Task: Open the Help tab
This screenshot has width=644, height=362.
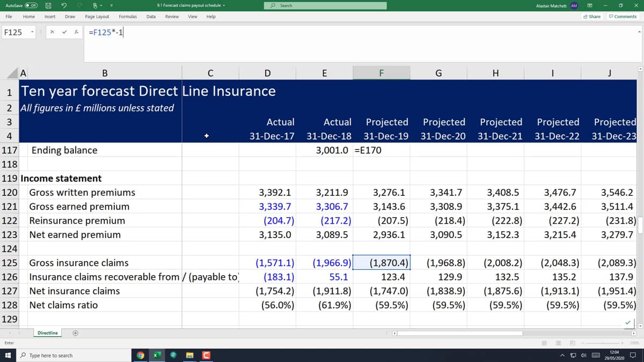Action: pos(211,17)
